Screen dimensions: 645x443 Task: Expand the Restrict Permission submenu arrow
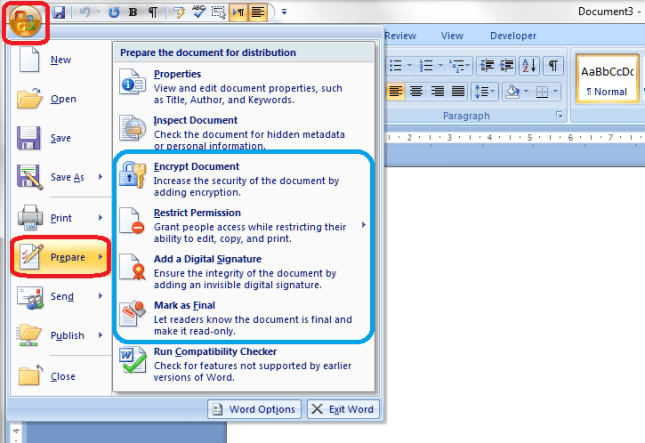point(364,225)
